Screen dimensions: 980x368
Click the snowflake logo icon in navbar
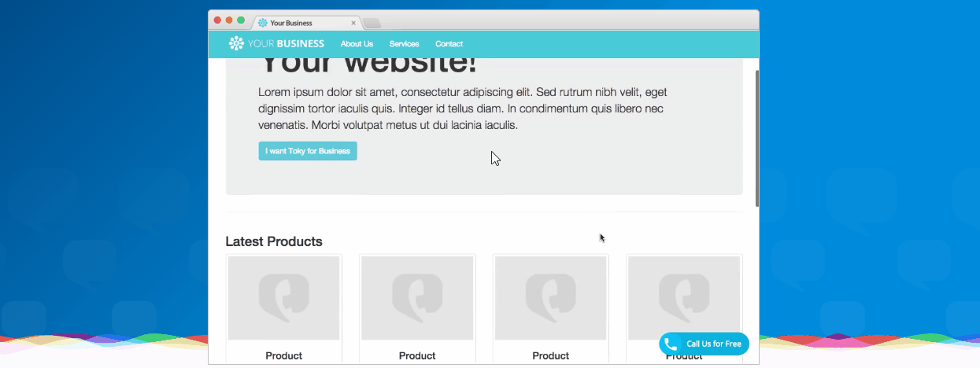tap(236, 44)
